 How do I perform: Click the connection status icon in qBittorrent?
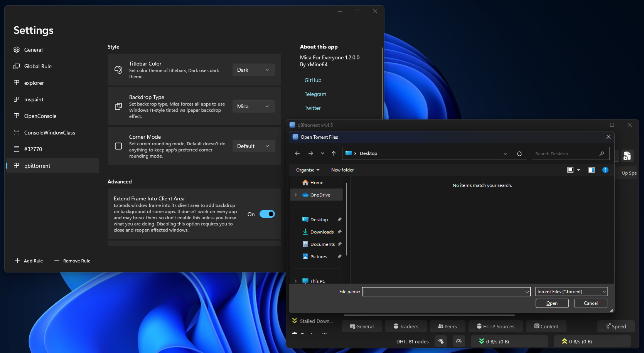441,341
